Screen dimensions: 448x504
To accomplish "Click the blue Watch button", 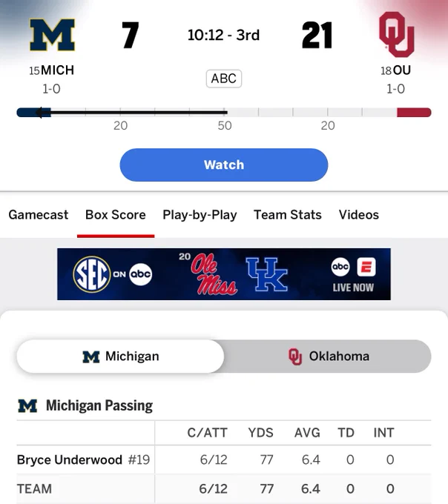I will click(224, 165).
